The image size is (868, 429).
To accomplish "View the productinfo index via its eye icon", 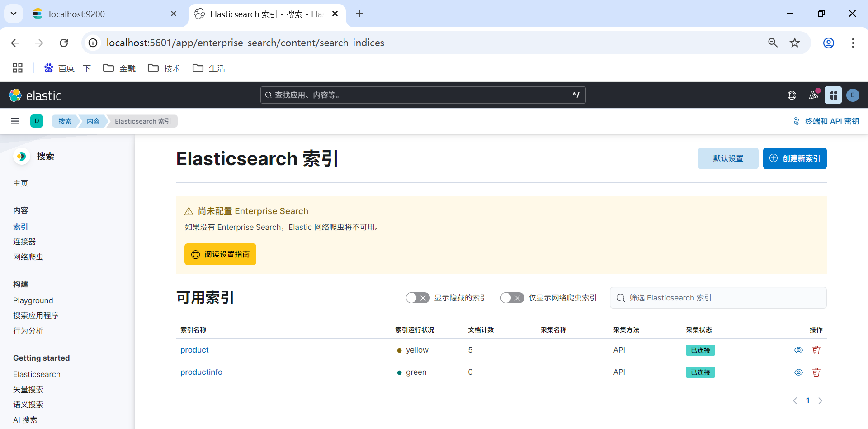I will 799,372.
